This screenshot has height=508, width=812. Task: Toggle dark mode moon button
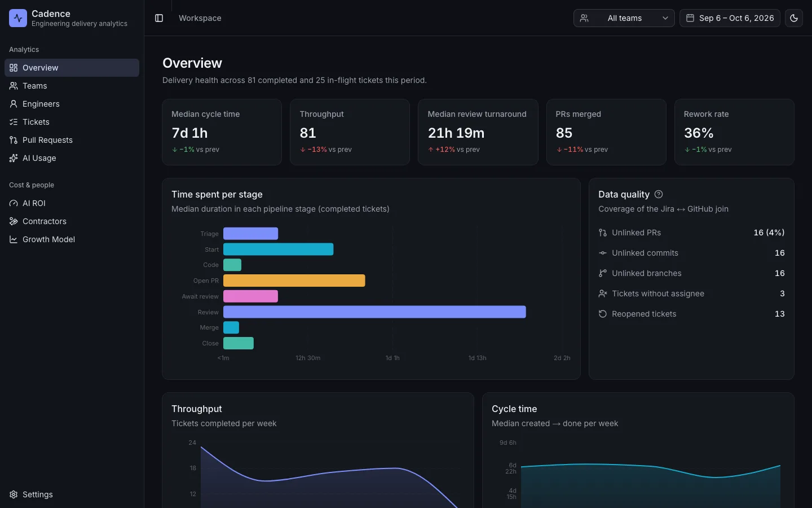click(794, 18)
